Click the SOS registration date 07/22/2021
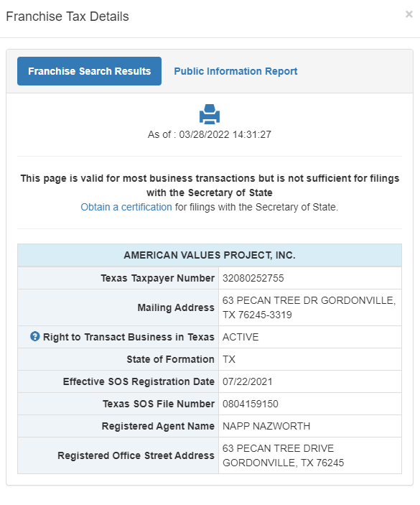The image size is (420, 505). point(248,381)
